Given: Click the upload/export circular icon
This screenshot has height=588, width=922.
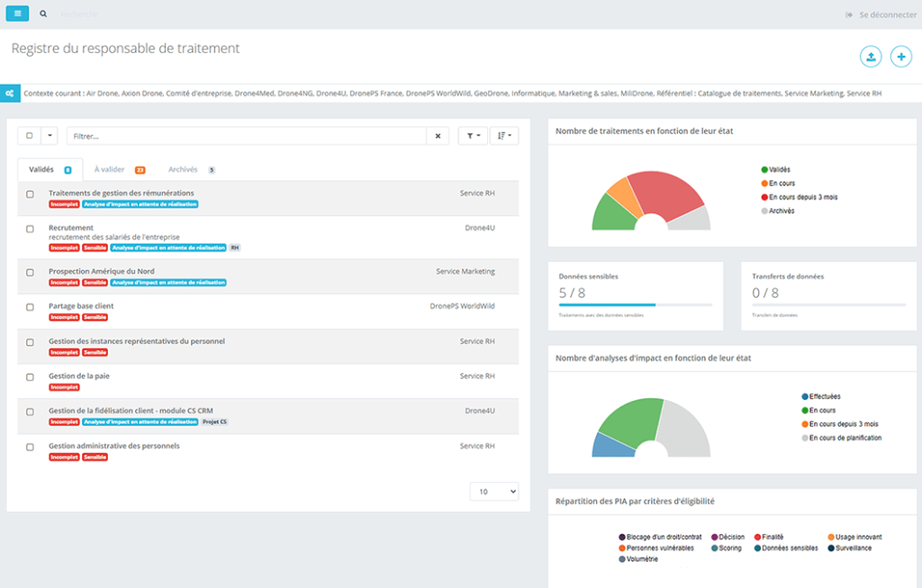Looking at the screenshot, I should 871,57.
